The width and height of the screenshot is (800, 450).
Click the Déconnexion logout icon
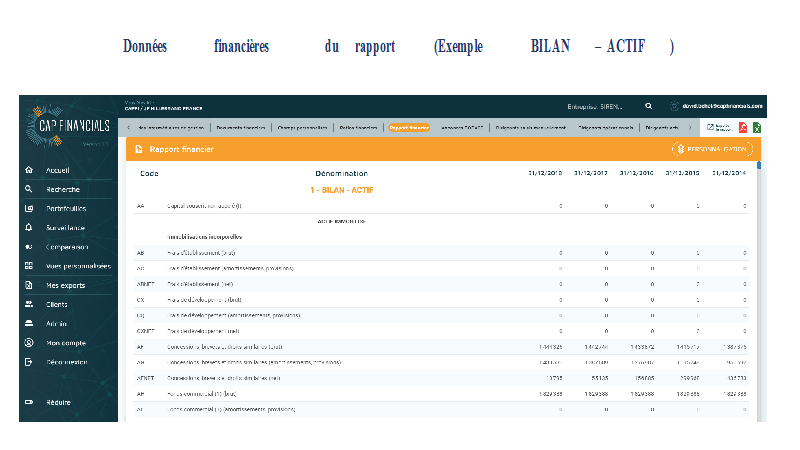[x=28, y=361]
